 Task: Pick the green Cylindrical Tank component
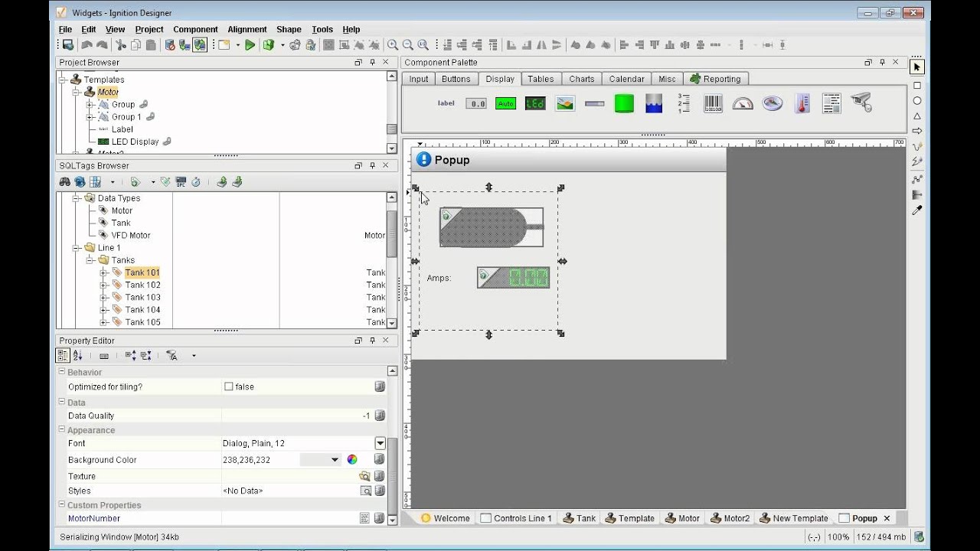624,103
